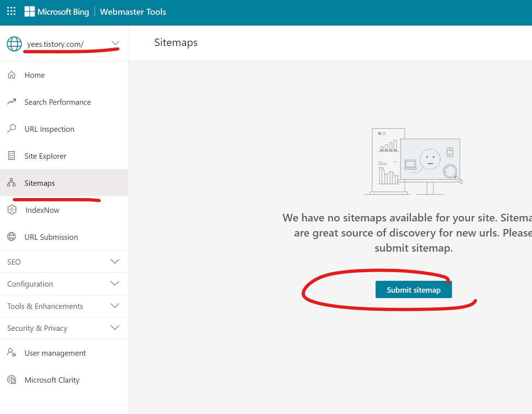Click the Sitemaps page heading
Screen dimensions: 532x414
(x=176, y=42)
